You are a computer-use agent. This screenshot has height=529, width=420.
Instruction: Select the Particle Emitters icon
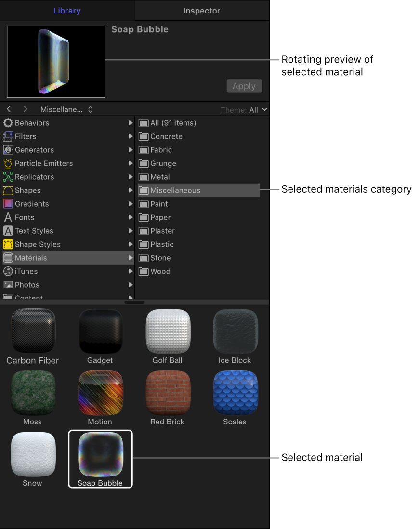(x=8, y=163)
